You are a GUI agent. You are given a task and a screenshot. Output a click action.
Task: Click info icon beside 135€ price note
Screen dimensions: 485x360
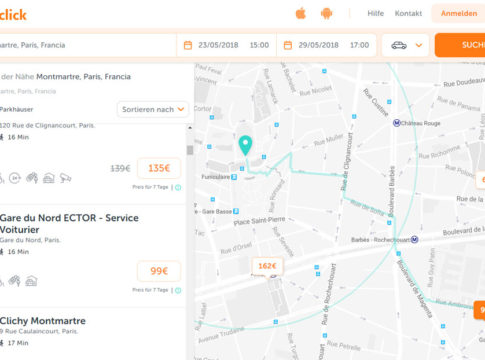(x=178, y=187)
